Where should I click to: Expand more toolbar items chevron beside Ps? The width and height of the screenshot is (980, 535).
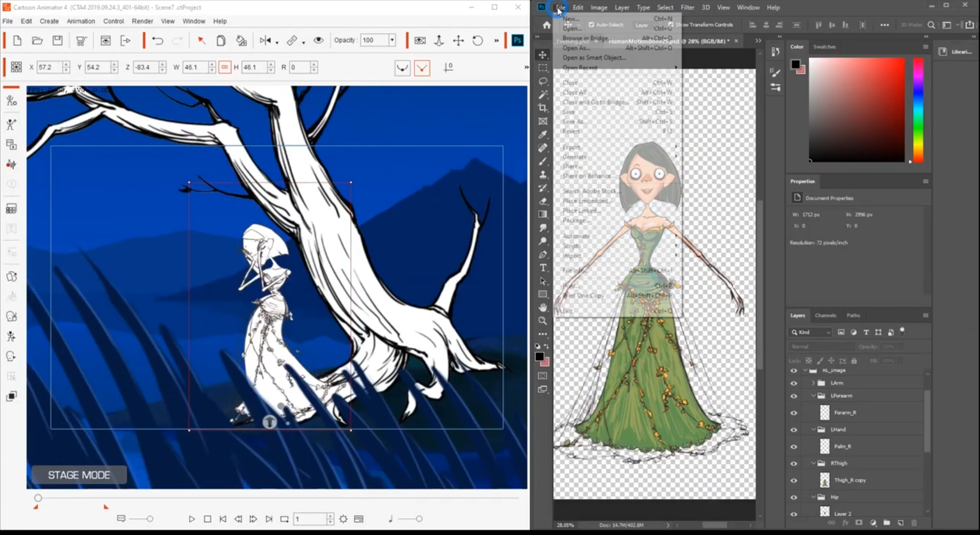496,40
